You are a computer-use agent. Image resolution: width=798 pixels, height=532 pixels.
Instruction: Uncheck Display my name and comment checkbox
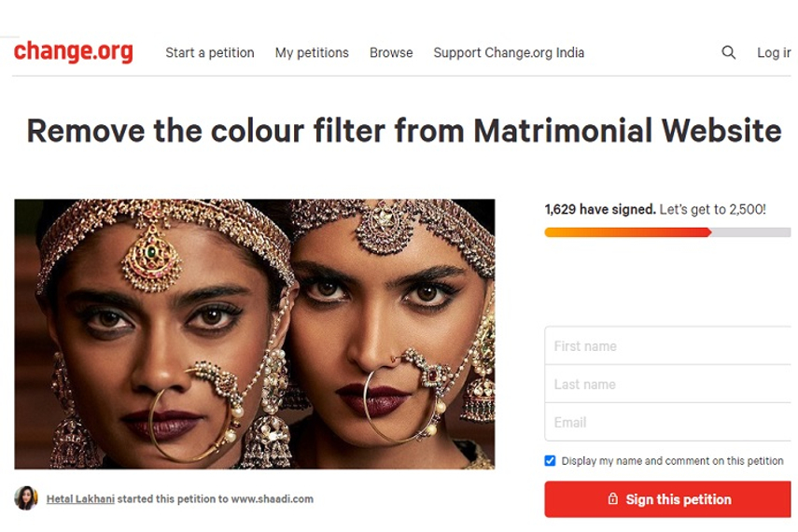click(x=550, y=461)
